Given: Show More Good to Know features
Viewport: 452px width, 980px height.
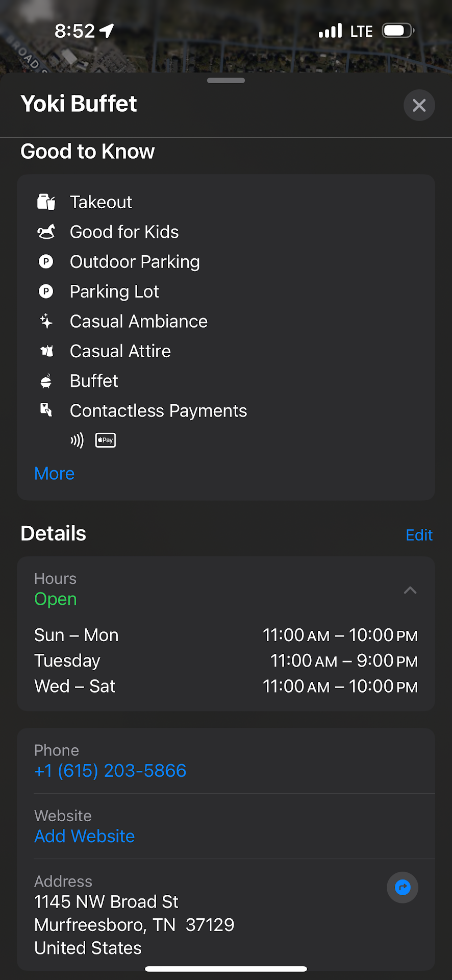Looking at the screenshot, I should tap(54, 474).
